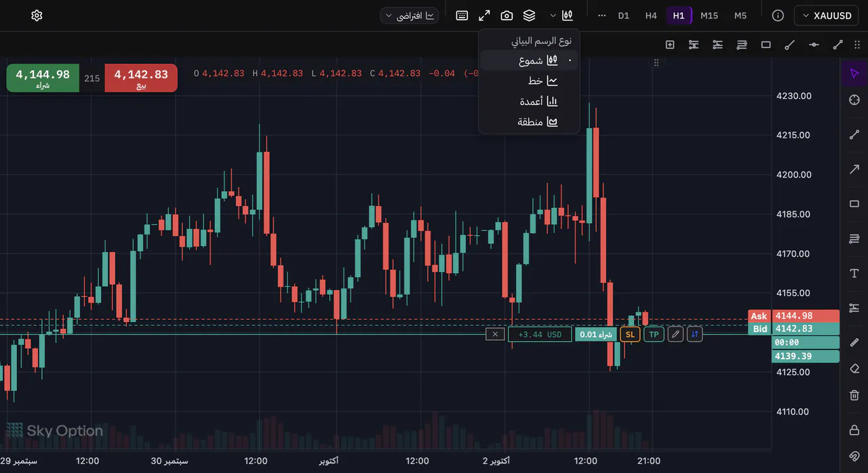Click the 4139.39 position price label
This screenshot has height=473, width=868.
point(806,356)
